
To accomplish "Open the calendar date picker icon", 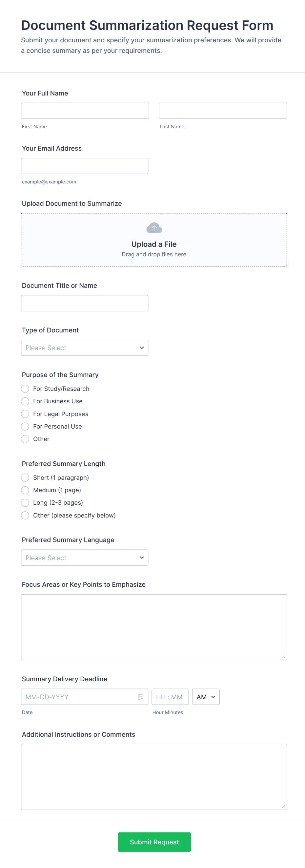I will tap(141, 697).
